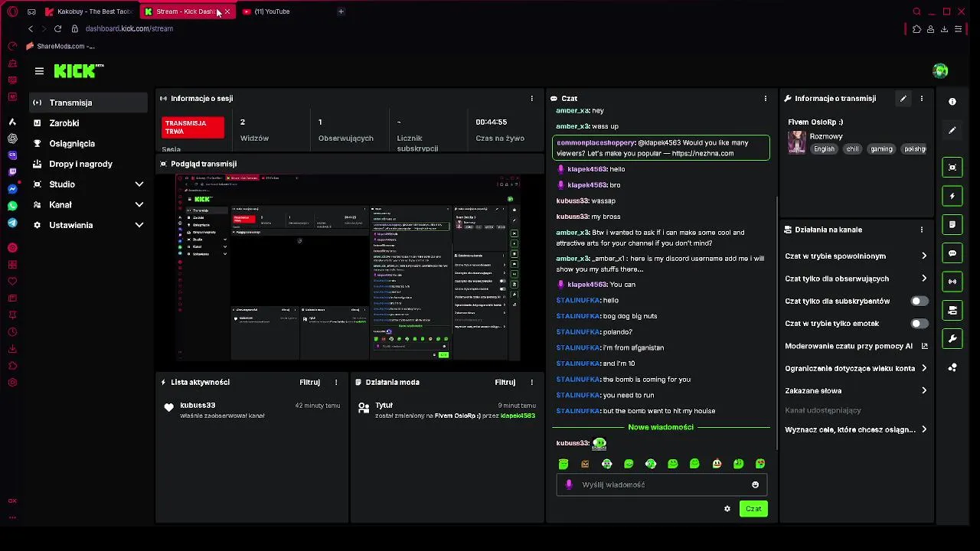The image size is (980, 551).
Task: Expand the Kanał sidebar section
Action: [88, 205]
